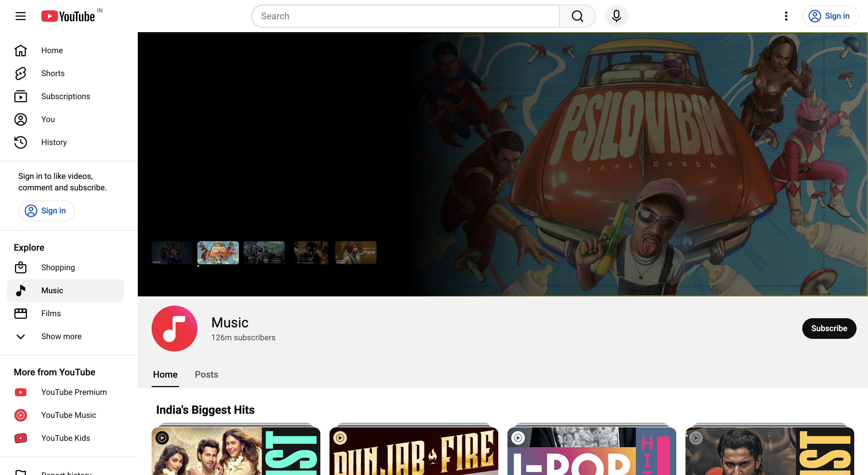Open the three-dot settings menu

786,16
